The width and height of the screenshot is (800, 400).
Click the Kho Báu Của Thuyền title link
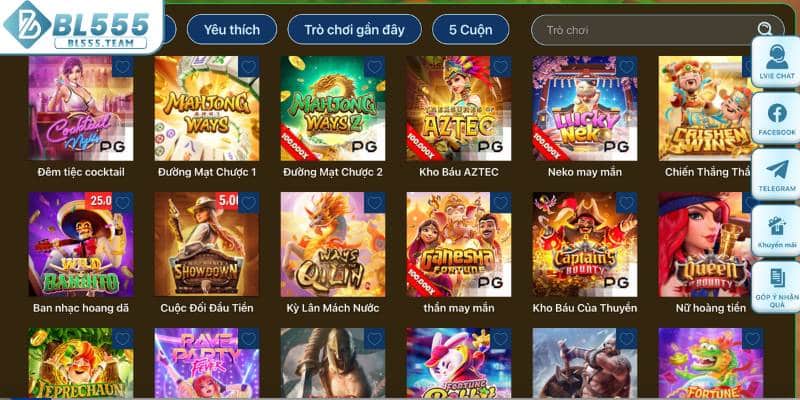tap(585, 308)
